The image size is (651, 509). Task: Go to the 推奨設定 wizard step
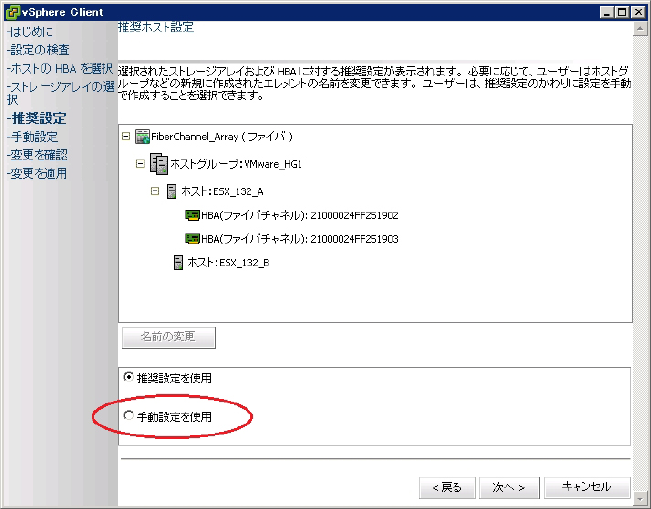click(x=37, y=119)
